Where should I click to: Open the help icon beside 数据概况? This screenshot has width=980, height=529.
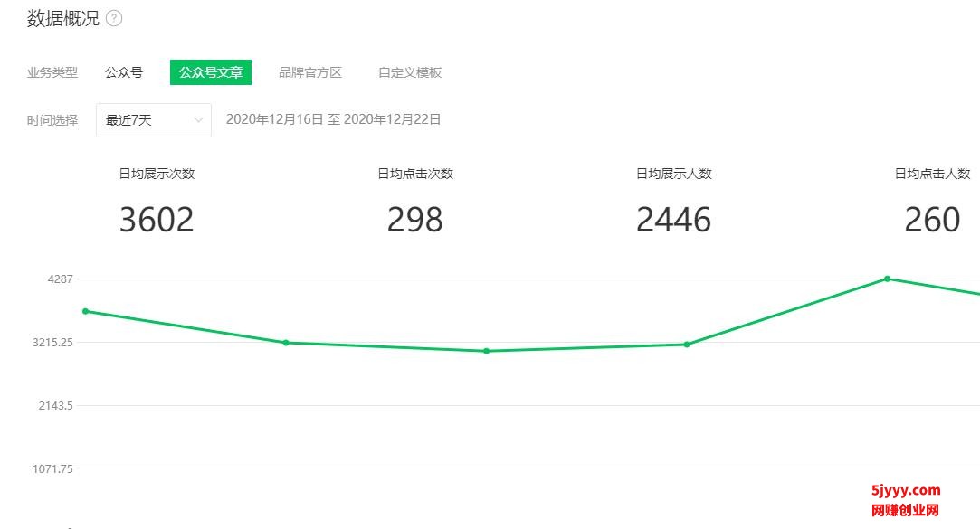point(114,19)
